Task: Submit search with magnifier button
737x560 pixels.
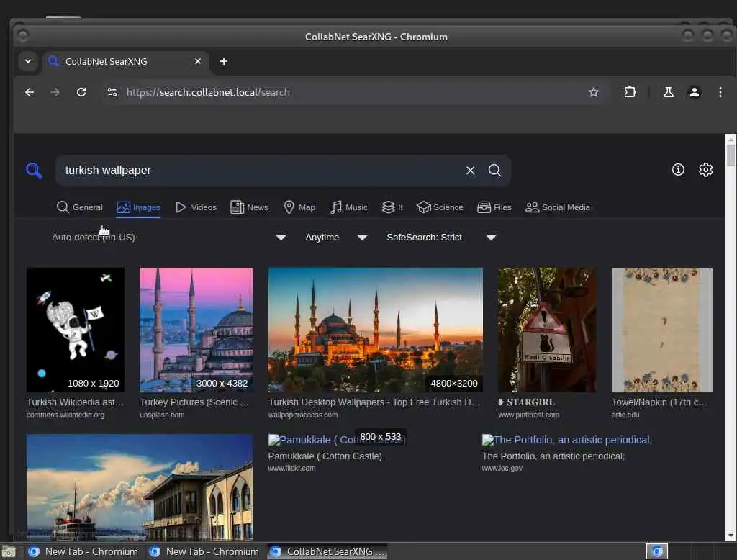Action: pyautogui.click(x=495, y=171)
